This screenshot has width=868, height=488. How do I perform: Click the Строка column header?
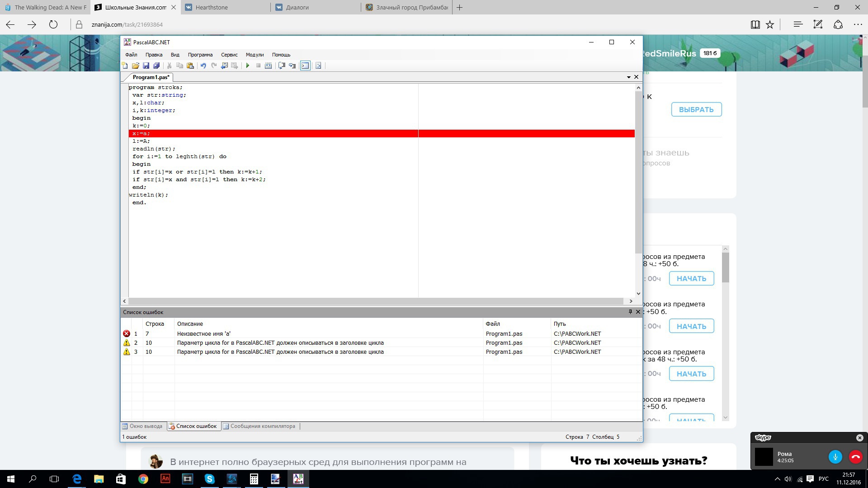[x=159, y=324]
